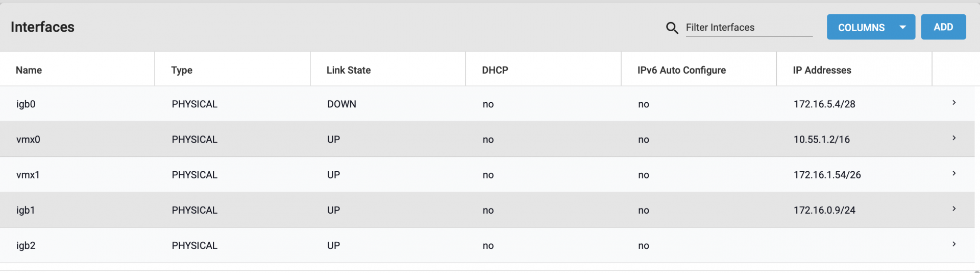The width and height of the screenshot is (980, 273).
Task: Sort by the DHCP column header
Action: tap(495, 70)
